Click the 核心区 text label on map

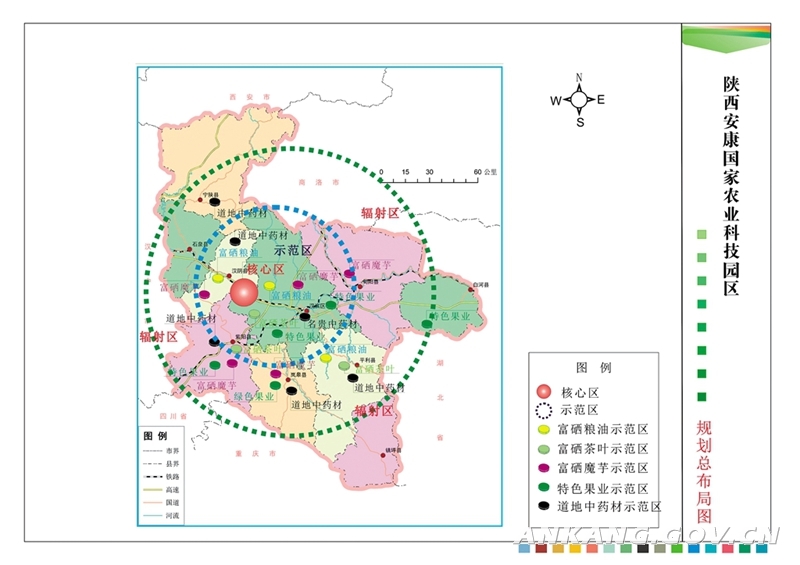coord(265,270)
